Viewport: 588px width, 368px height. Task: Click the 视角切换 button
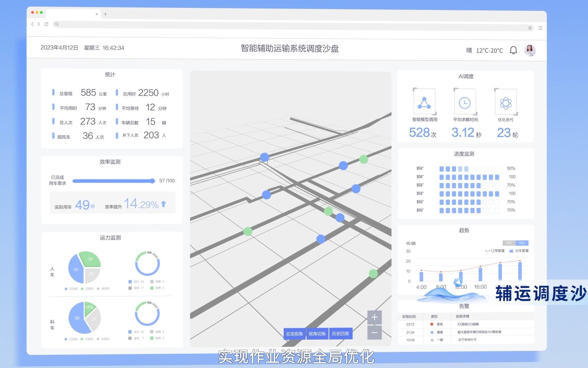[x=317, y=334]
